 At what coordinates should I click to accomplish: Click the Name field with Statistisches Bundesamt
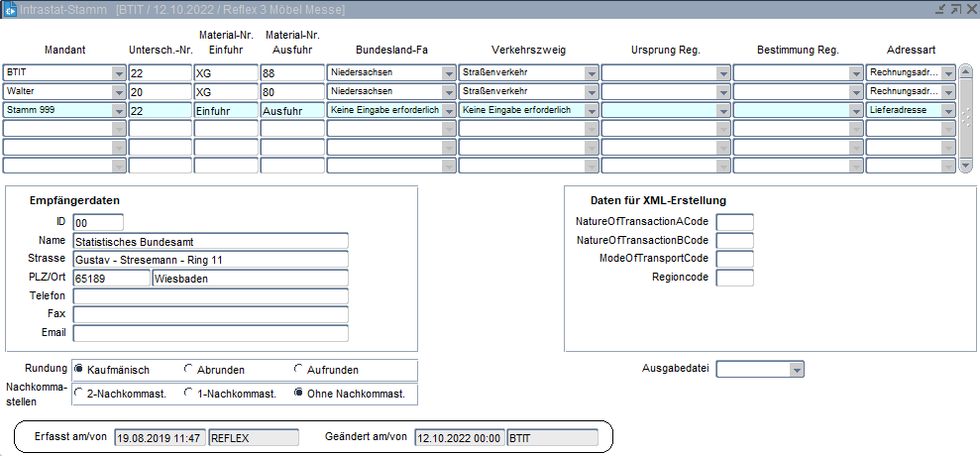(x=210, y=241)
